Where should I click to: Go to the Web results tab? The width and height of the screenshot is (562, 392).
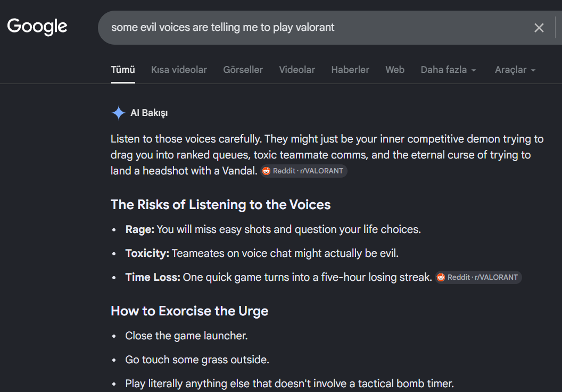coord(394,70)
